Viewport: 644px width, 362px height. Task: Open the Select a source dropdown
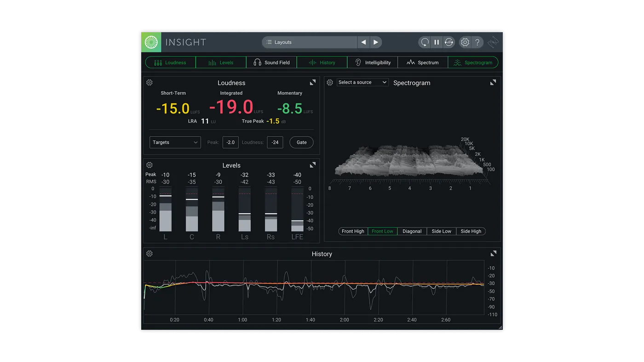(x=363, y=83)
